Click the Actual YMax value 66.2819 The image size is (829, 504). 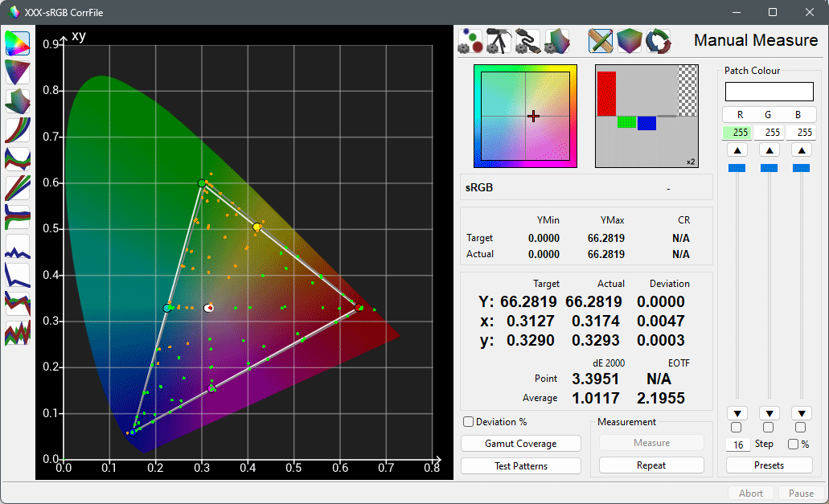606,254
